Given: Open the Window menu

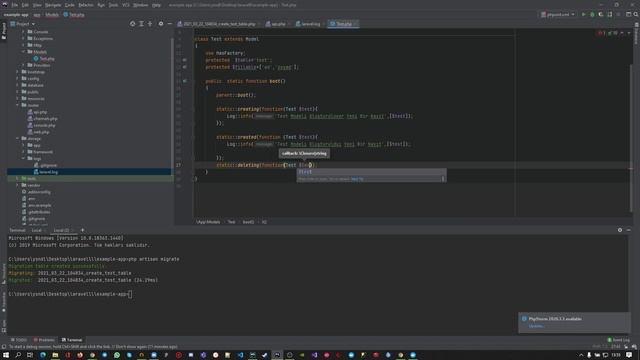Looking at the screenshot, I should [140, 5].
